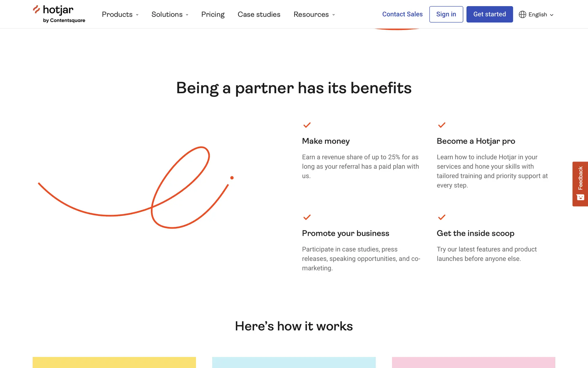Expand the Products dropdown menu
This screenshot has height=368, width=588.
(120, 14)
